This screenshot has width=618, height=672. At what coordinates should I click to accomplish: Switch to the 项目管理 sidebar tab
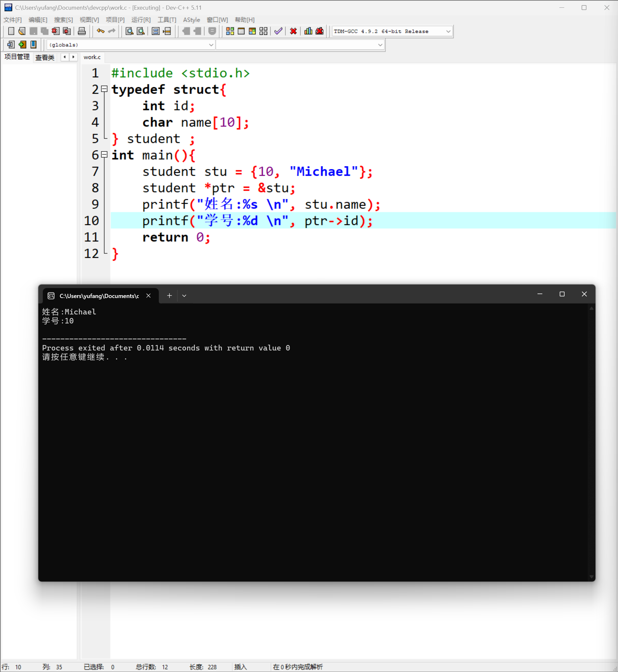[17, 57]
